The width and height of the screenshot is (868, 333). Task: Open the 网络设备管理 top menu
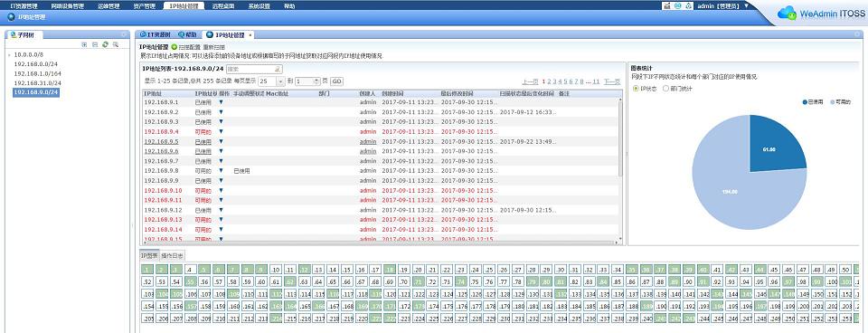point(67,5)
